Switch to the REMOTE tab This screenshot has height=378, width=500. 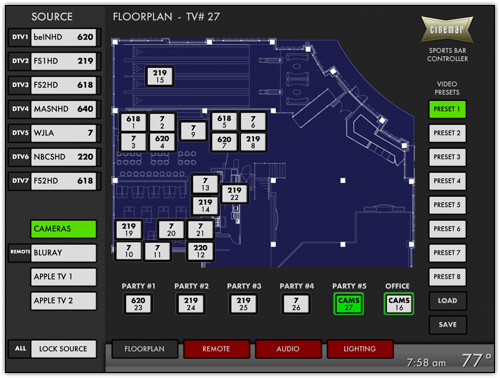click(x=216, y=349)
